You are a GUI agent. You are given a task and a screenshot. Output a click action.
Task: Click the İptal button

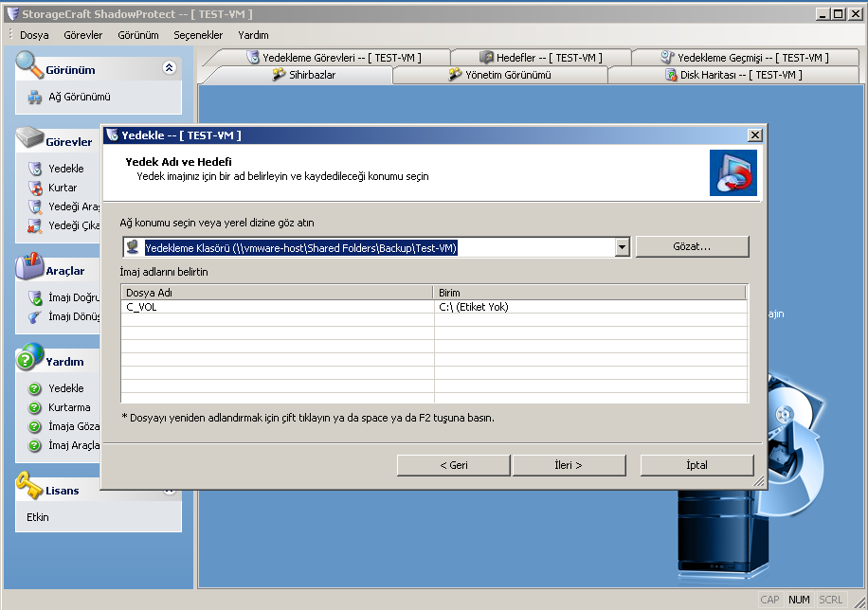[696, 465]
